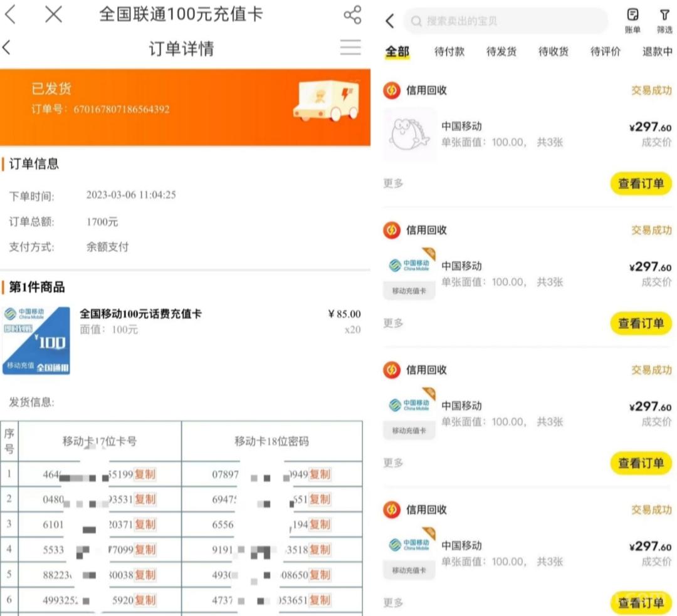
Task: Tap 交易成功 on the second order
Action: point(650,230)
